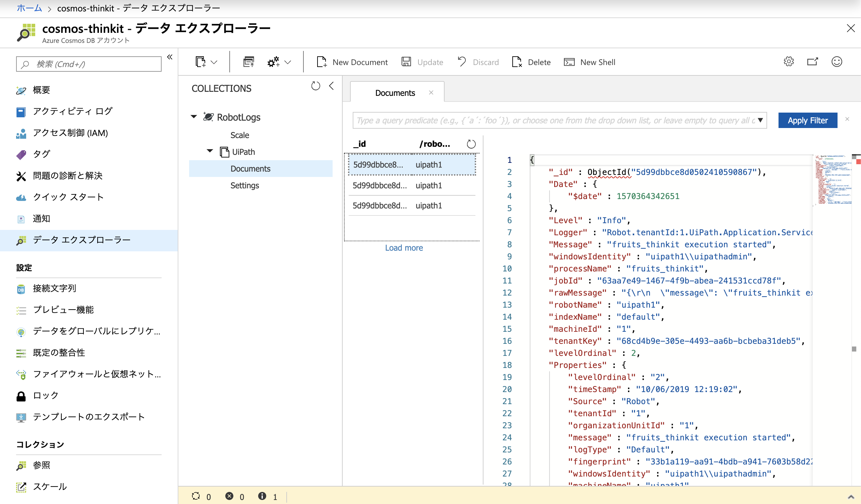Open a New Shell
Screen dimensions: 861x504
(589, 62)
